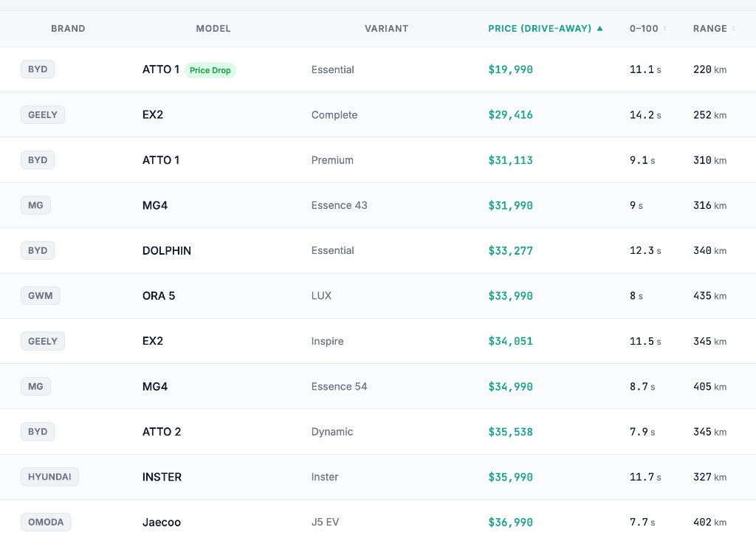The image size is (756, 544).
Task: Select the EX2 model in the Inspire row
Action: (153, 341)
